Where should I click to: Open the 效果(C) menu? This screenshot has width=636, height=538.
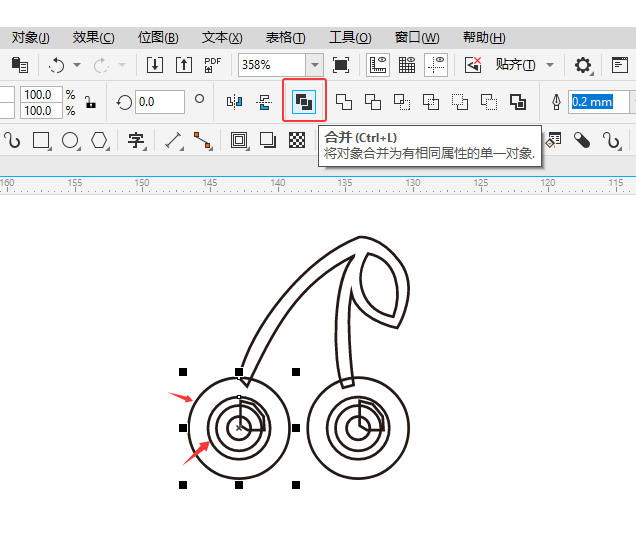93,37
